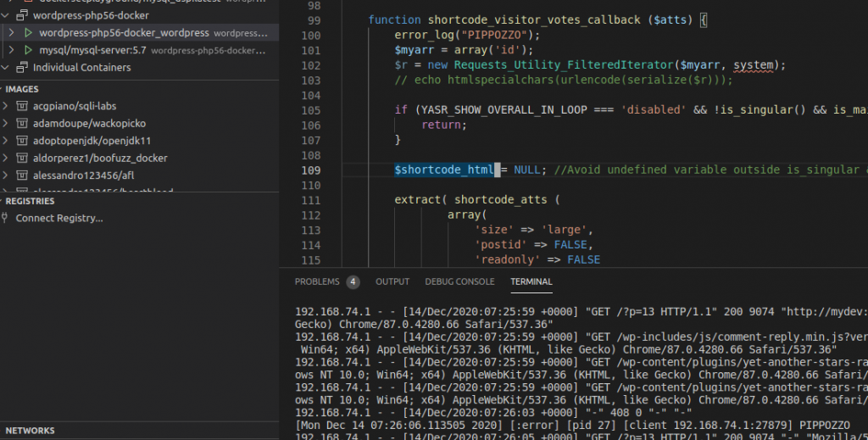Image resolution: width=868 pixels, height=440 pixels.
Task: Click the terminal line with 408 status
Action: click(x=493, y=412)
